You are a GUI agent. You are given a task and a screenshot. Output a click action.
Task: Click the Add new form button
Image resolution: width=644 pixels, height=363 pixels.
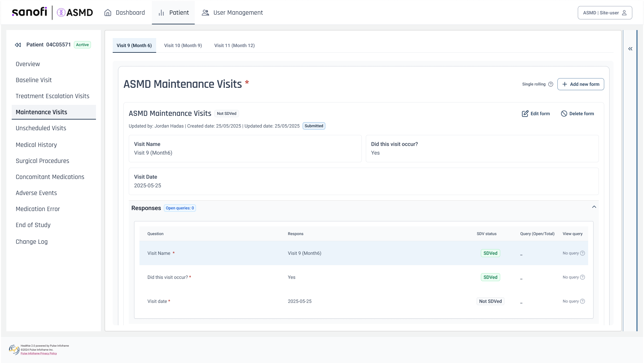(580, 84)
